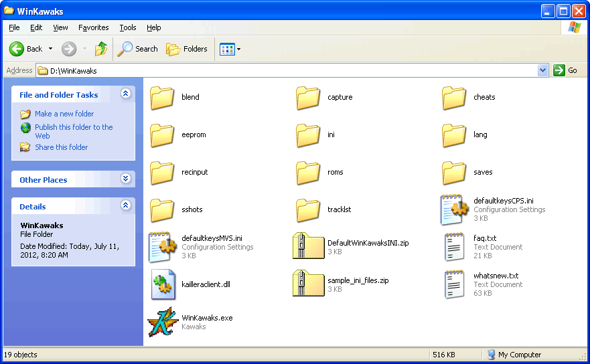Toggle the Folders pane button

click(187, 49)
